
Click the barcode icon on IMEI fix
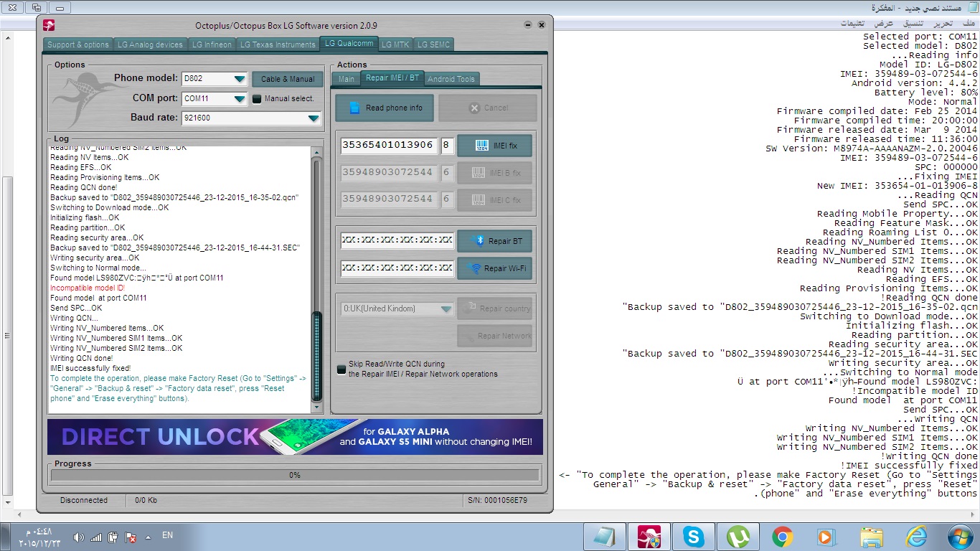(482, 146)
